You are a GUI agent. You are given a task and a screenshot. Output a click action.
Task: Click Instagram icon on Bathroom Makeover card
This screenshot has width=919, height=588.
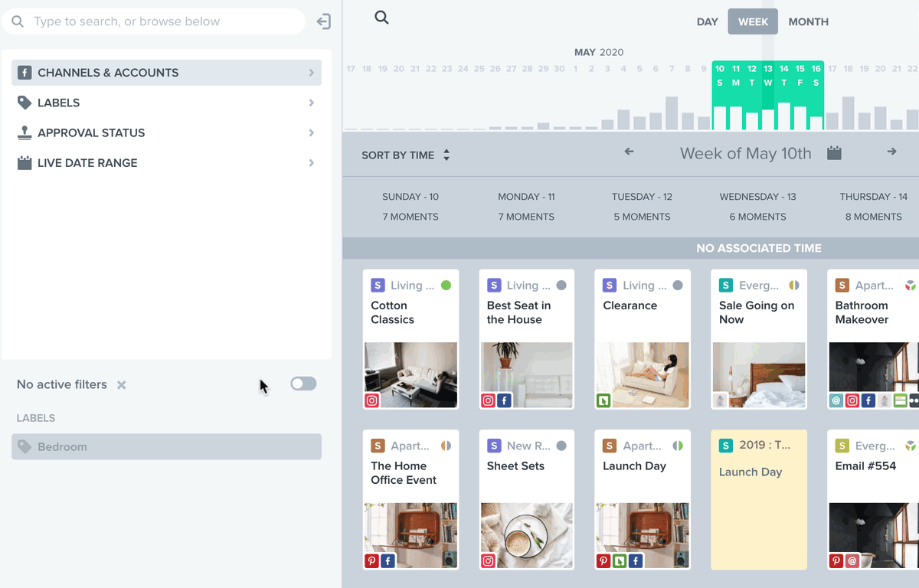click(852, 400)
